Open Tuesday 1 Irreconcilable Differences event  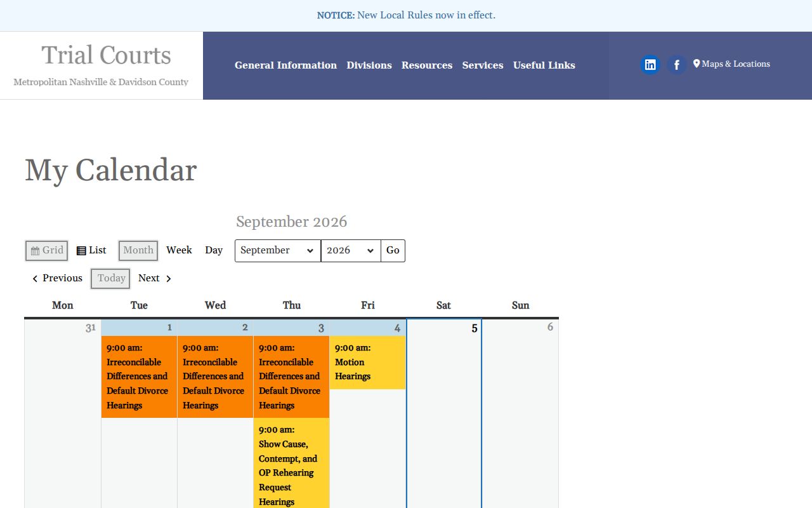click(x=139, y=377)
